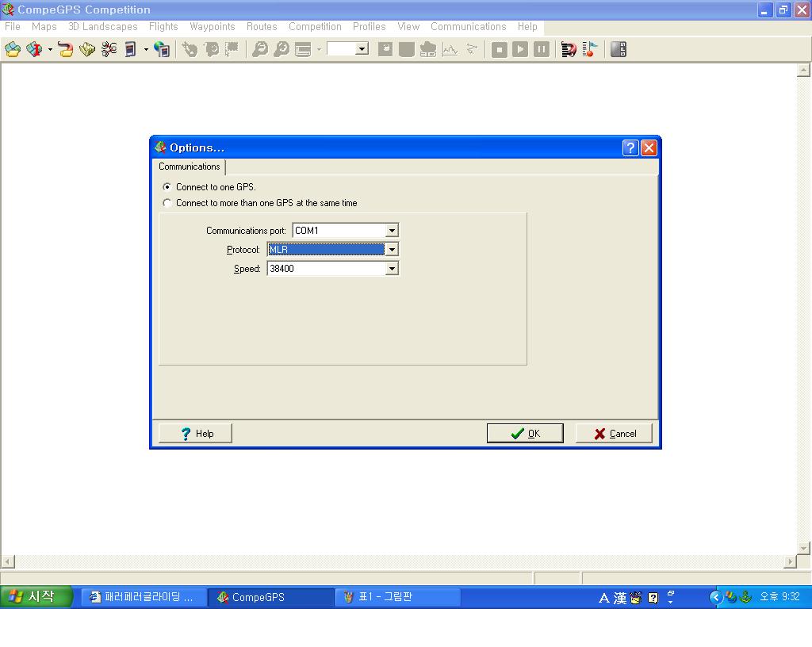This screenshot has height=647, width=812.
Task: Open the Speed dropdown arrow
Action: (392, 269)
